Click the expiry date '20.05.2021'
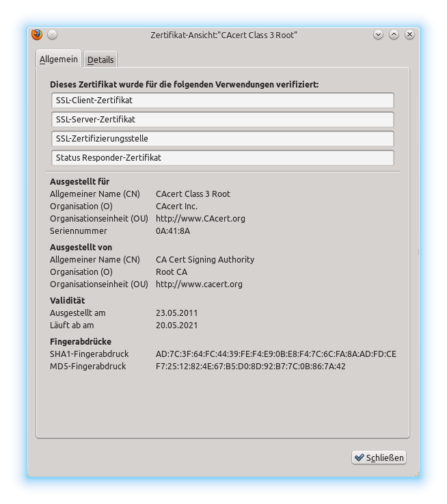 [x=177, y=326]
